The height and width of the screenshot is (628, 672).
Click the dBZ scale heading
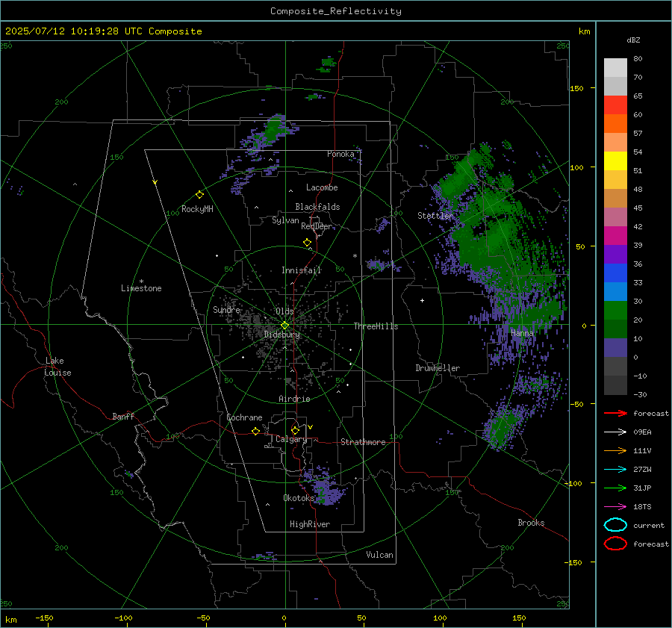click(x=633, y=40)
